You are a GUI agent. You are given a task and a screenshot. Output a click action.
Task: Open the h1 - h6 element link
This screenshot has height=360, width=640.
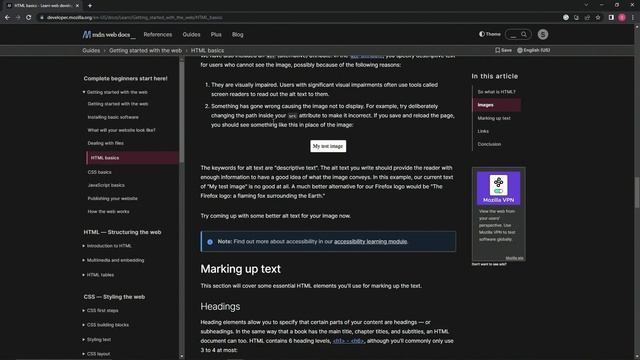click(x=348, y=341)
